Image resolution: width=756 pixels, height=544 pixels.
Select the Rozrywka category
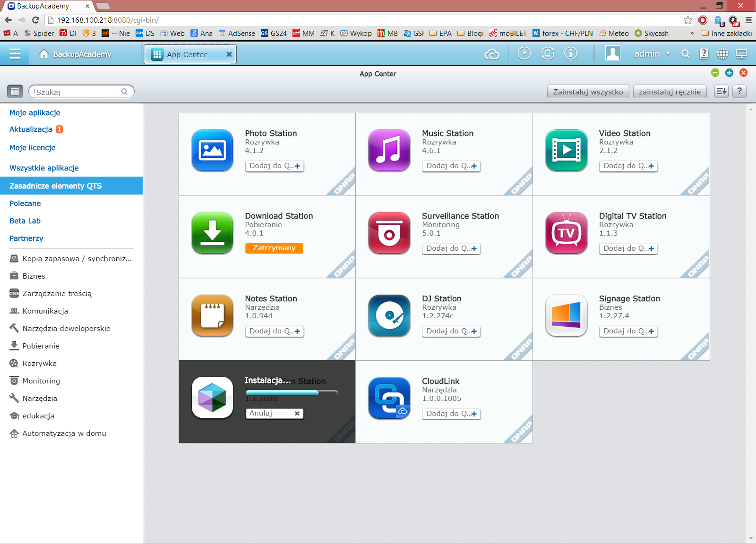click(33, 364)
